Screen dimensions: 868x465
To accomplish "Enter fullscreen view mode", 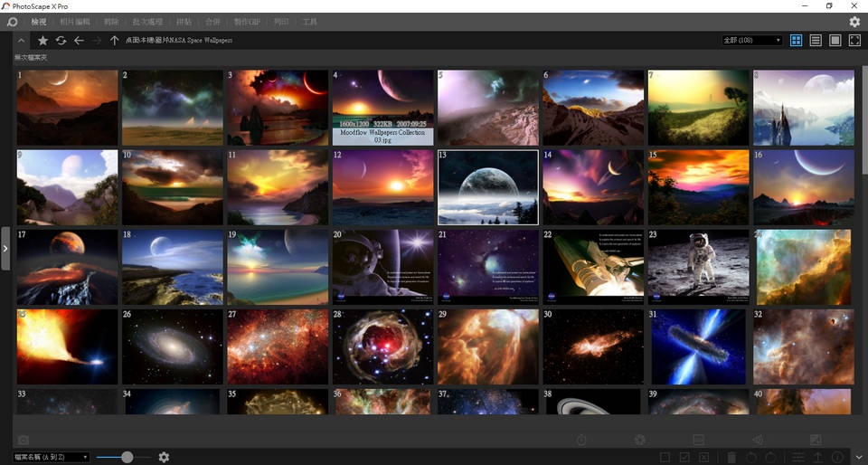I will tap(854, 41).
